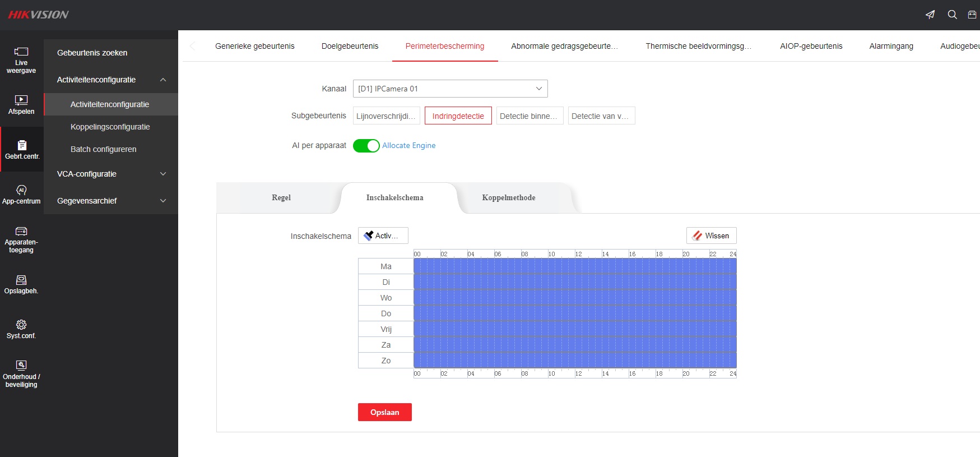Click the red Opslaan button
This screenshot has width=980, height=457.
click(x=384, y=412)
